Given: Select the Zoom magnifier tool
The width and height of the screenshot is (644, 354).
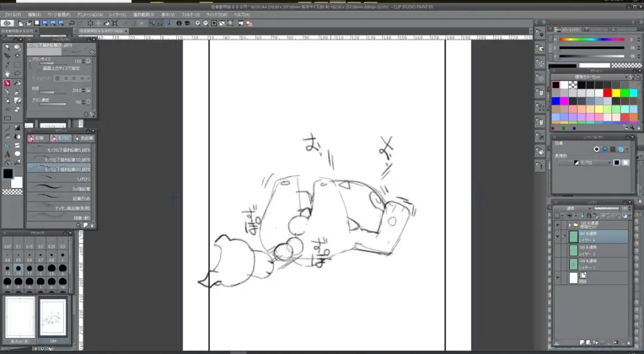Looking at the screenshot, I should click(7, 47).
